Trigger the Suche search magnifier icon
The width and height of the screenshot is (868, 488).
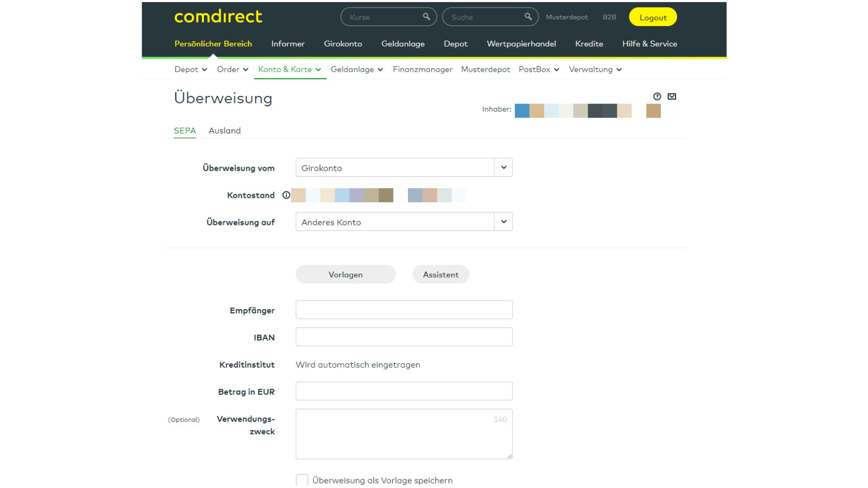(x=528, y=17)
